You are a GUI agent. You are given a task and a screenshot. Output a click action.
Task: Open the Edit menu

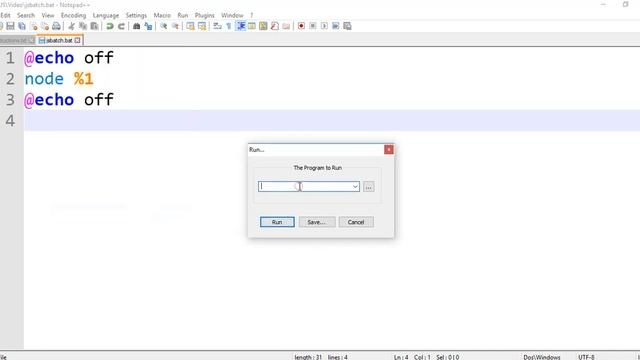[5, 15]
